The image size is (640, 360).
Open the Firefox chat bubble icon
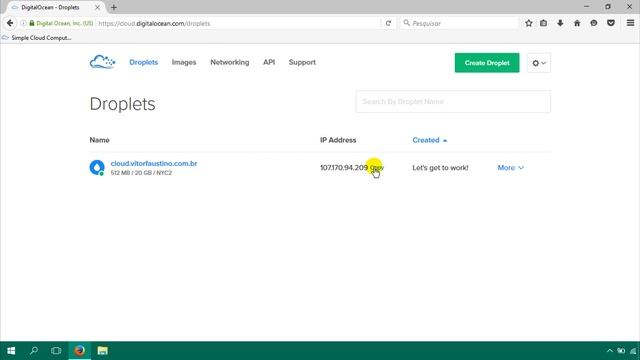[593, 23]
